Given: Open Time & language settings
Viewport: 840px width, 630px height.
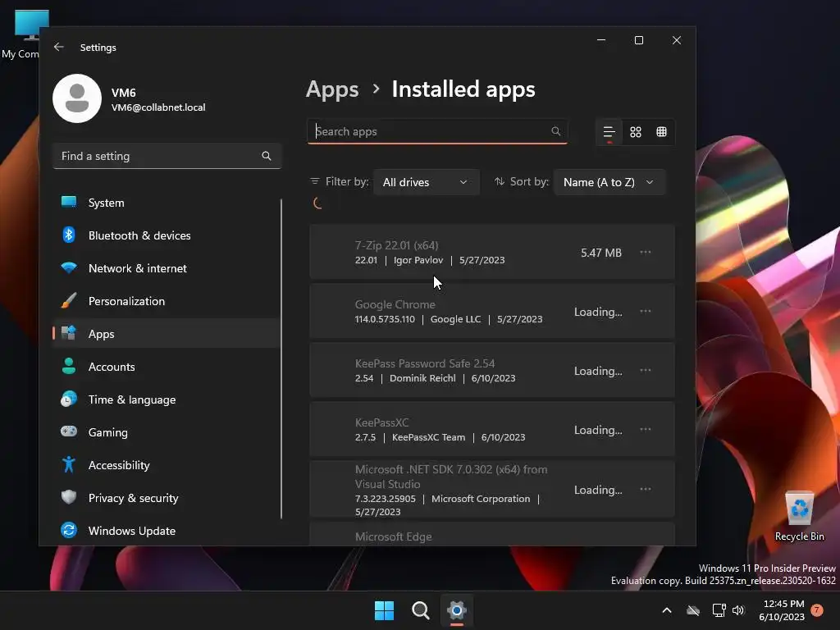Looking at the screenshot, I should tap(166, 399).
